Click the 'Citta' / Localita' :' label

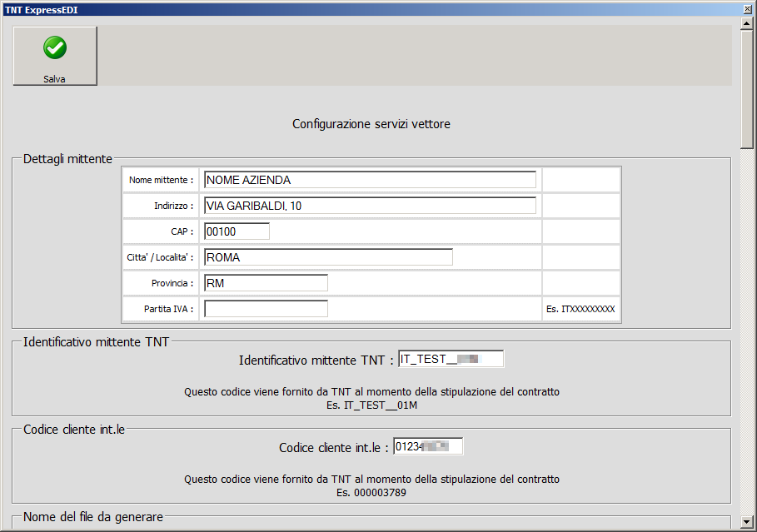point(160,258)
